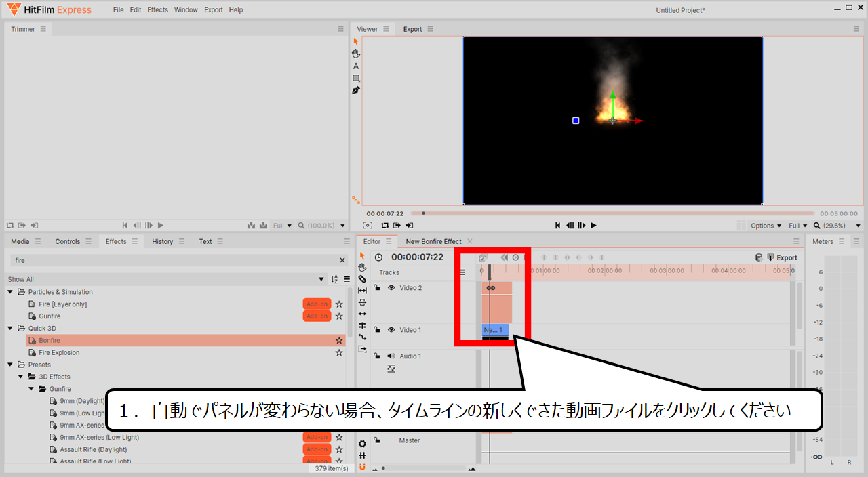868x477 pixels.
Task: Select the Fire Explosion effect
Action: pyautogui.click(x=59, y=352)
